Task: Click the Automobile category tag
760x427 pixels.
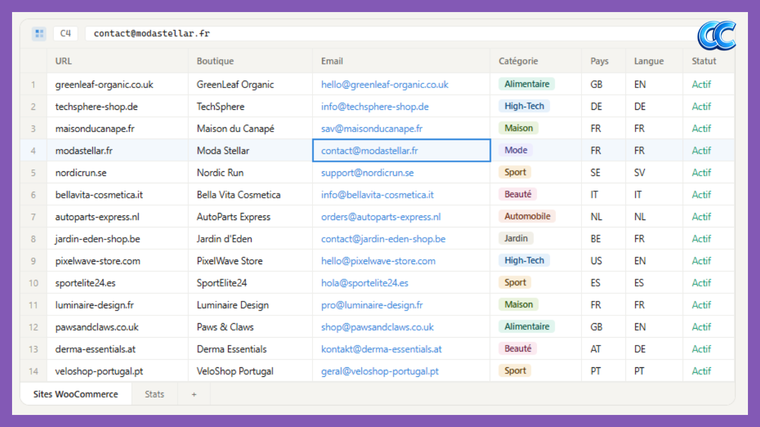Action: click(526, 216)
